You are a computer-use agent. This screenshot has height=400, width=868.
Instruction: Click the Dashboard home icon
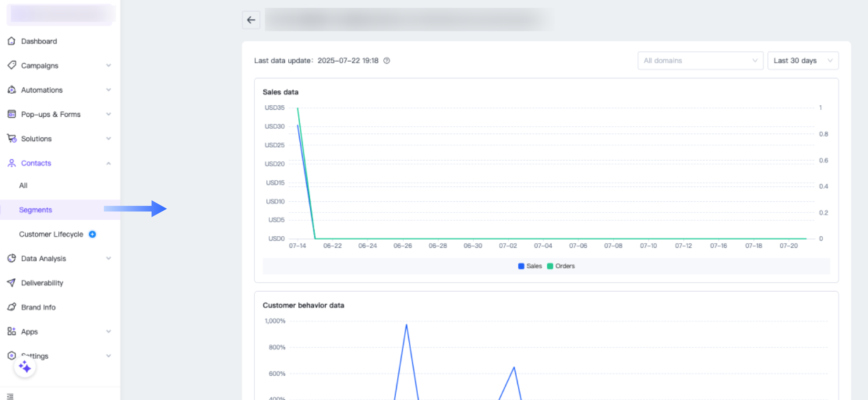pyautogui.click(x=11, y=41)
